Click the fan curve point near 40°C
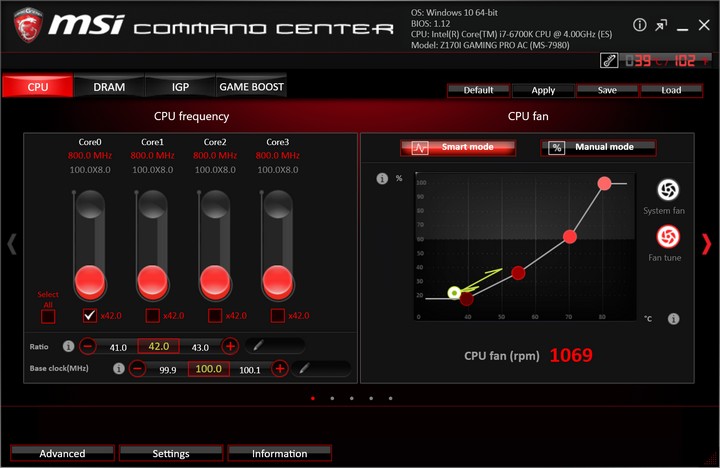Image resolution: width=720 pixels, height=468 pixels. pos(467,299)
